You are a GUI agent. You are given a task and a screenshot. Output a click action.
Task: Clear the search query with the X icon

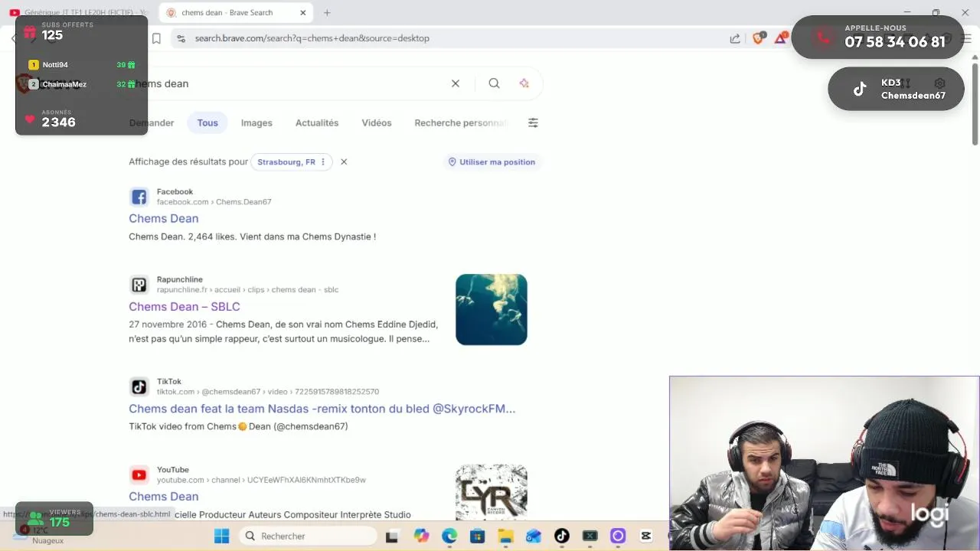point(456,83)
